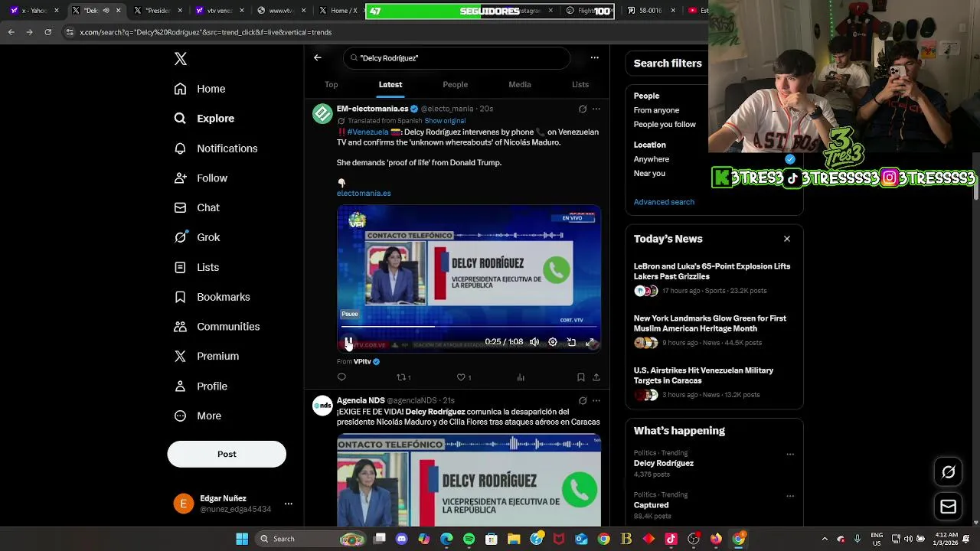980x551 pixels.
Task: Repost the electomania post
Action: [403, 377]
